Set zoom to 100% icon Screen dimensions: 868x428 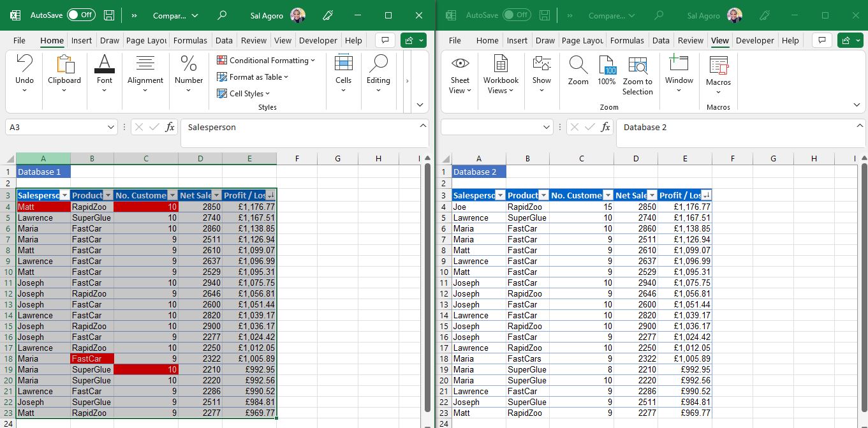tap(607, 65)
